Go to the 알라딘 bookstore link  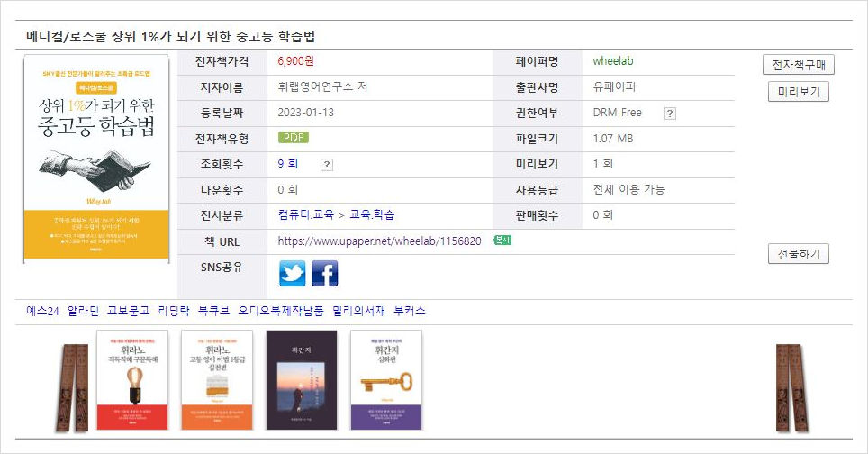(x=83, y=311)
